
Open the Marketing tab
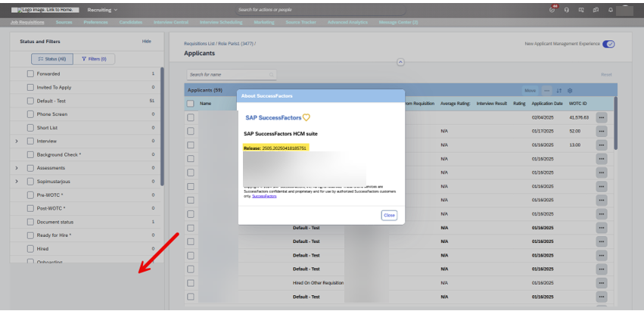(264, 22)
